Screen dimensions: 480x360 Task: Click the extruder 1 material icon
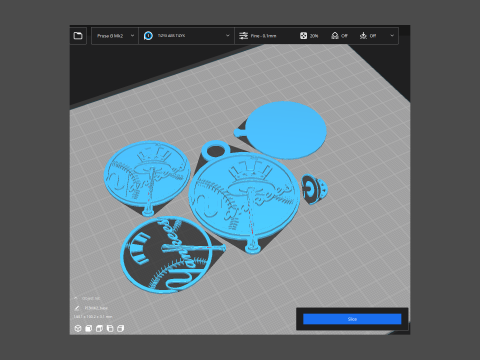pos(148,36)
